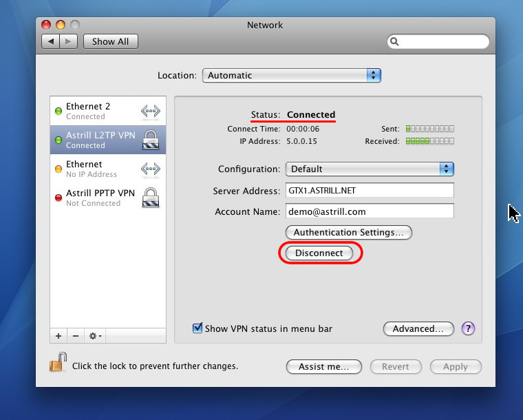Remove selected service with minus button
Image resolution: width=523 pixels, height=420 pixels.
click(76, 336)
